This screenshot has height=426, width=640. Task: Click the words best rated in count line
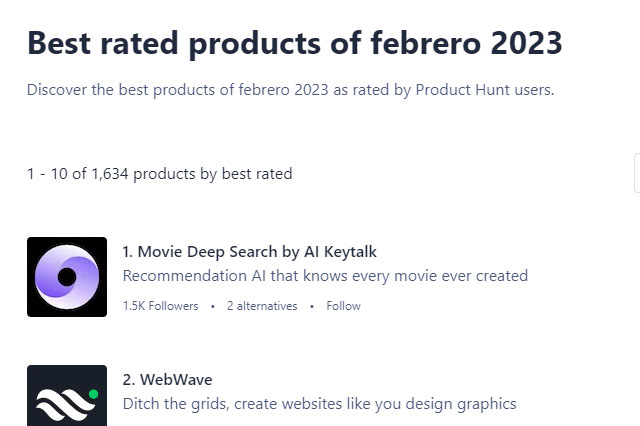click(x=257, y=174)
